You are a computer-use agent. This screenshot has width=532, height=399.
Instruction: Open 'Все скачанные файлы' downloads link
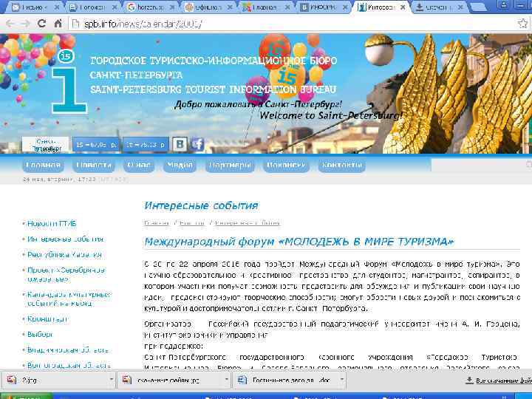point(499,381)
